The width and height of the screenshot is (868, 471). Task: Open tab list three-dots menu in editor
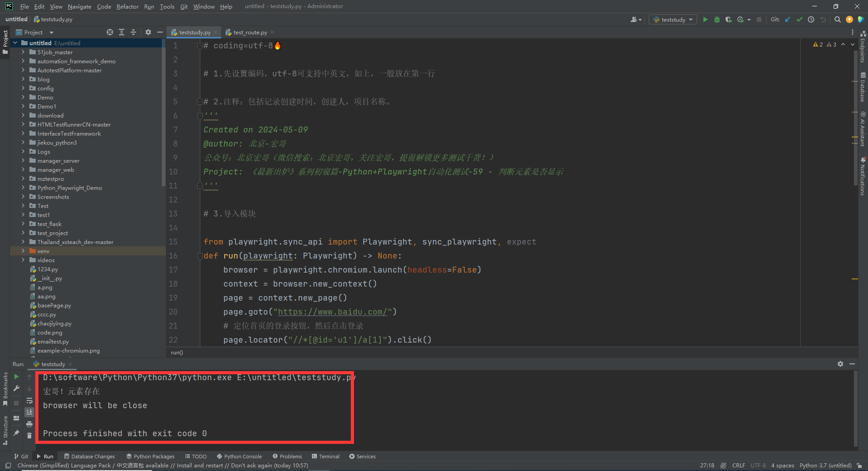(x=853, y=32)
